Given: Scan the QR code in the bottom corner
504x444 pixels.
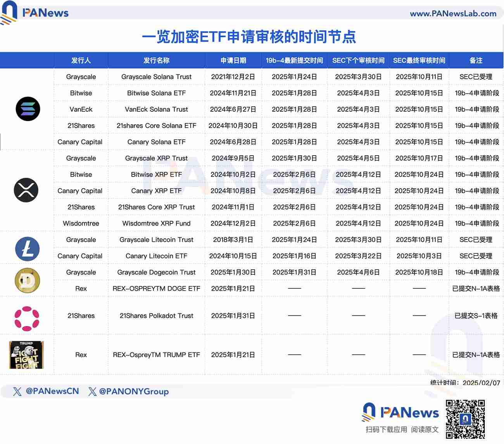Looking at the screenshot, I should click(466, 418).
